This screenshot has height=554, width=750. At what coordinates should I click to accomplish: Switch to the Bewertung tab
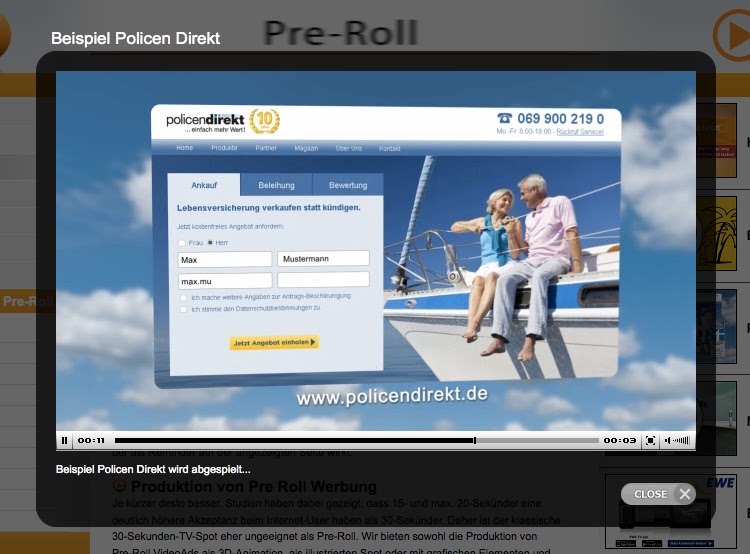[x=348, y=185]
